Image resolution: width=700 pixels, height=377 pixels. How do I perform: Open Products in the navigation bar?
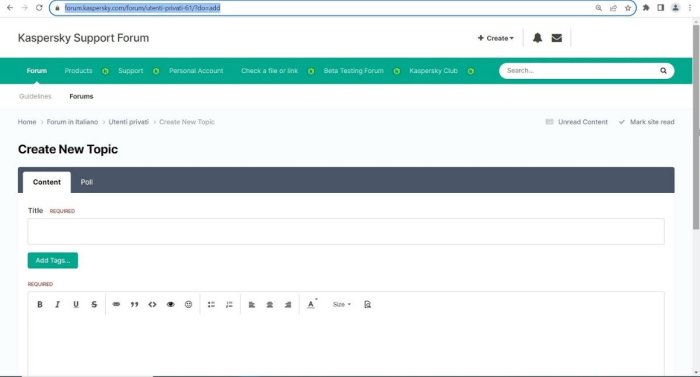78,71
